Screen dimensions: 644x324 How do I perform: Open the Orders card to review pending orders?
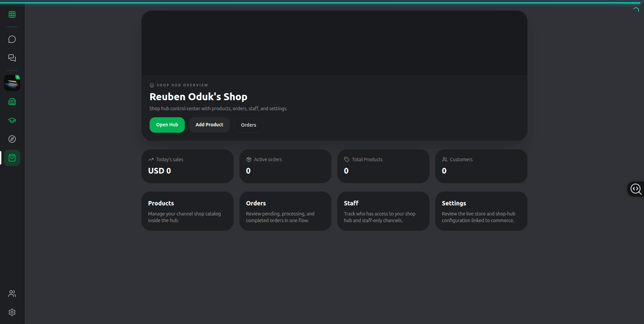click(x=285, y=211)
